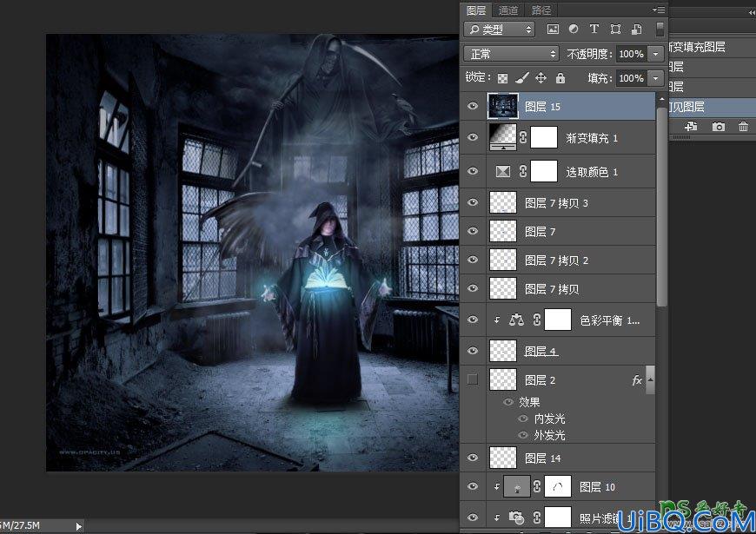This screenshot has width=756, height=534.
Task: Click the layers panel vertical scrollbar
Action: (x=662, y=208)
